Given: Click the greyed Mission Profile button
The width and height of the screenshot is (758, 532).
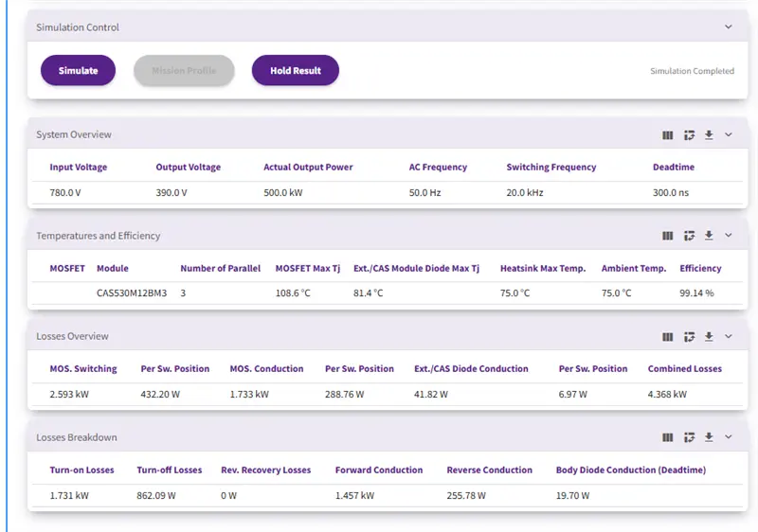Looking at the screenshot, I should click(184, 70).
